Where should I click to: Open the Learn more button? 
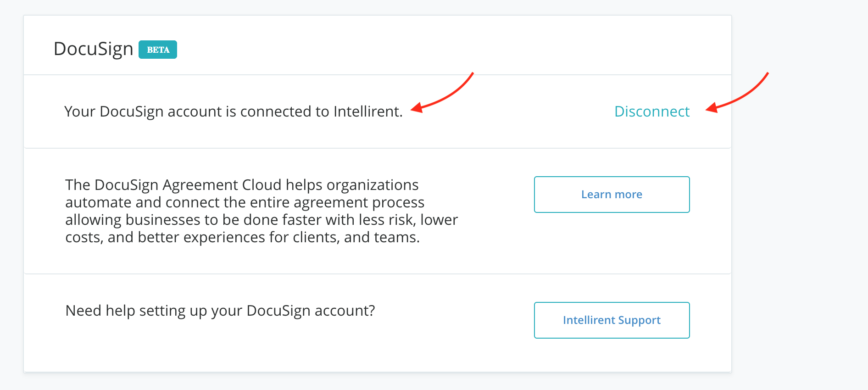tap(612, 195)
